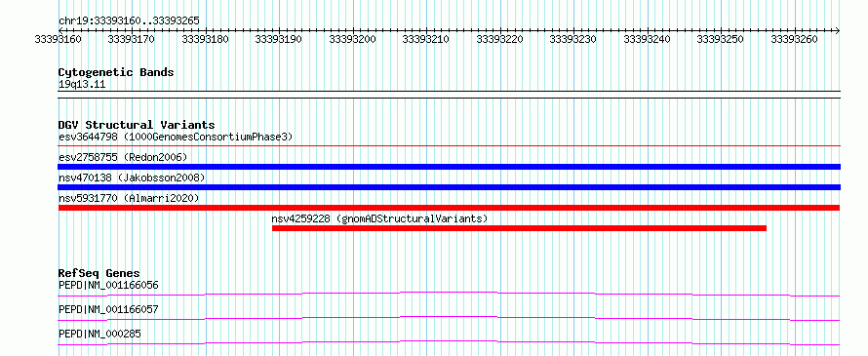
Task: Select the thin red esv3644798 variant line
Action: click(x=449, y=146)
